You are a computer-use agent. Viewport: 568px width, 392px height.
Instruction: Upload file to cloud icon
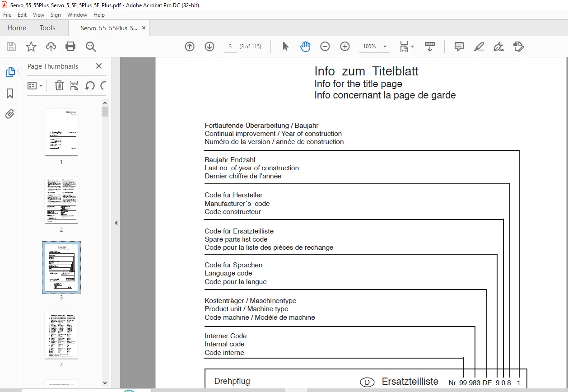click(51, 47)
